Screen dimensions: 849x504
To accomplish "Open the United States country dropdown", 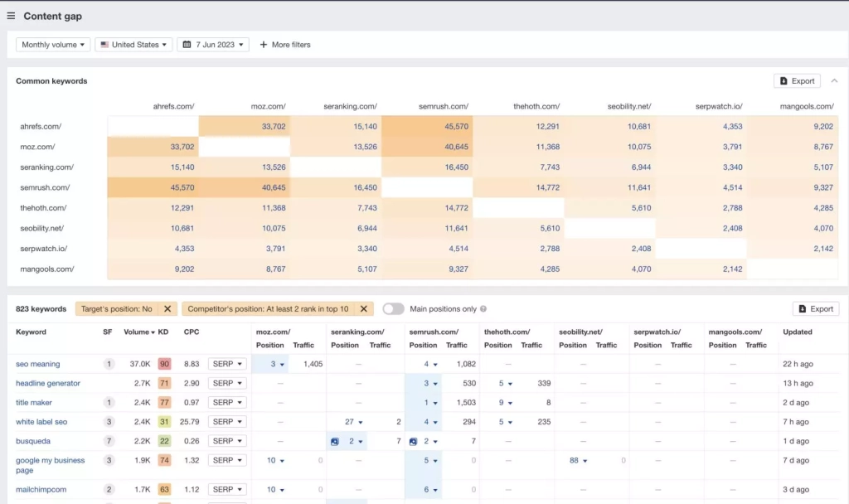I will [133, 45].
